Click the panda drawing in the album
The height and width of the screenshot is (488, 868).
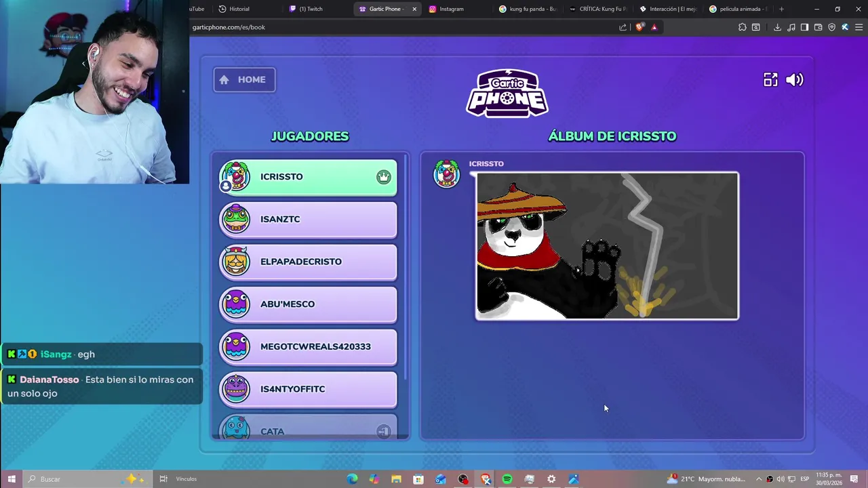click(607, 246)
